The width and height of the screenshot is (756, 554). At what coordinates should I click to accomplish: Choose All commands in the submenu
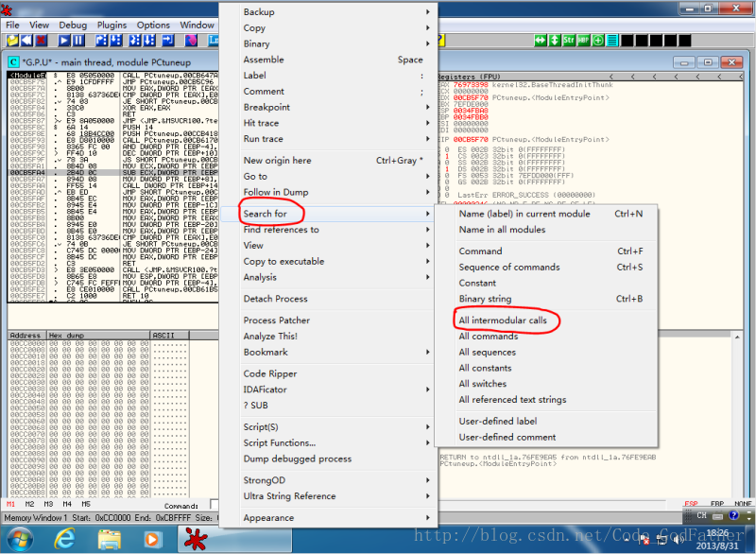point(489,336)
